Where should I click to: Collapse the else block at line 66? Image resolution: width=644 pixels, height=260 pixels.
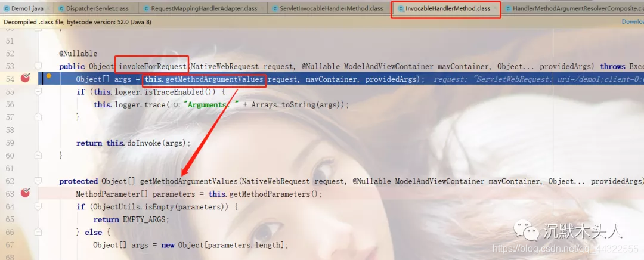[x=38, y=232]
